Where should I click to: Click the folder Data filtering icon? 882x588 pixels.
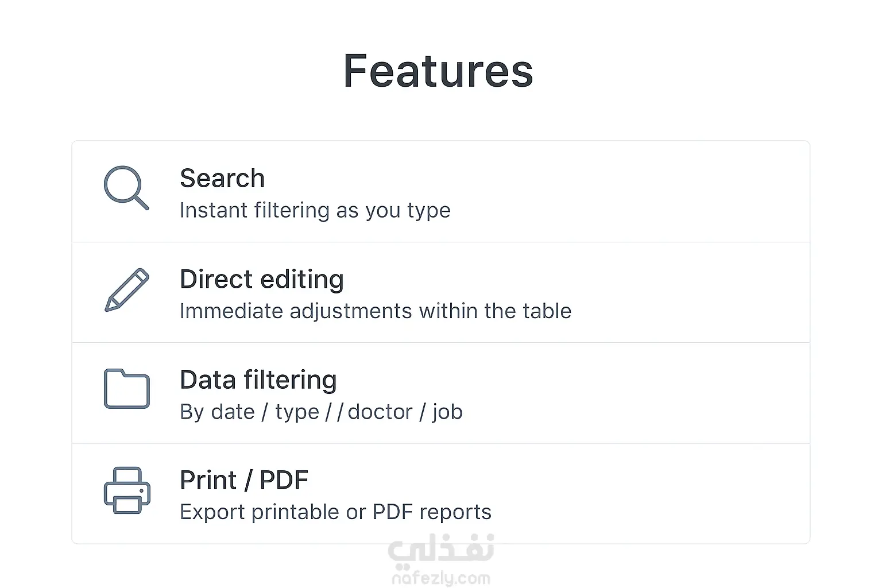127,389
